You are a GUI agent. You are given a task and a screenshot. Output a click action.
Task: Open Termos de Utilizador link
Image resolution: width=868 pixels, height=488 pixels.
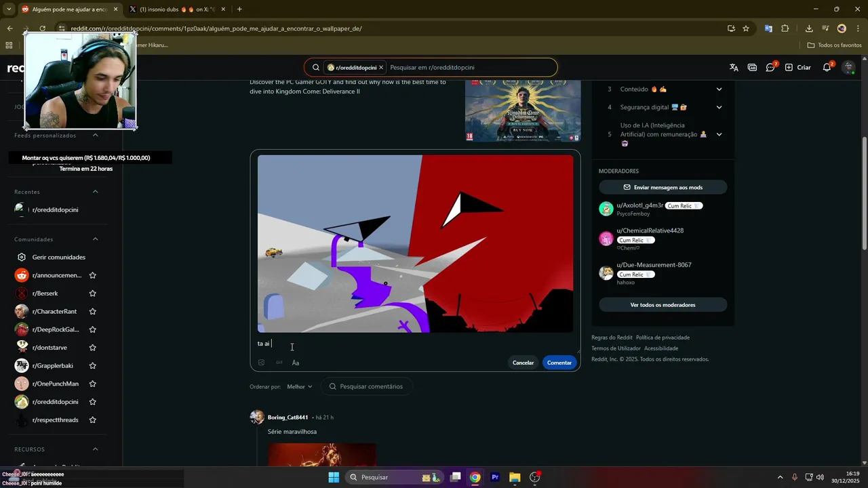[x=616, y=348]
